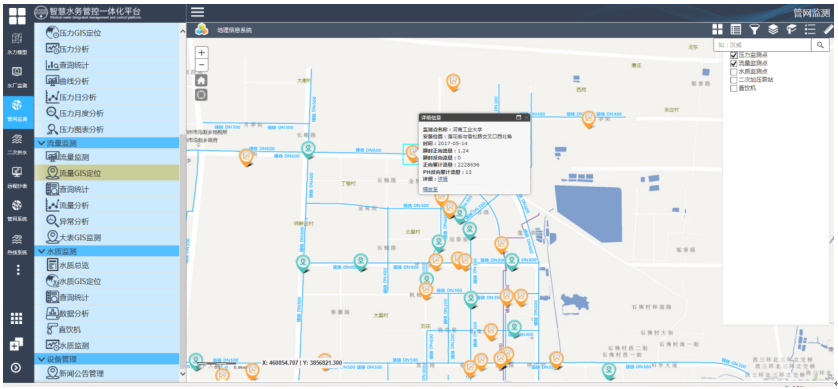Reset map to home extent
The width and height of the screenshot is (838, 389).
click(x=201, y=81)
